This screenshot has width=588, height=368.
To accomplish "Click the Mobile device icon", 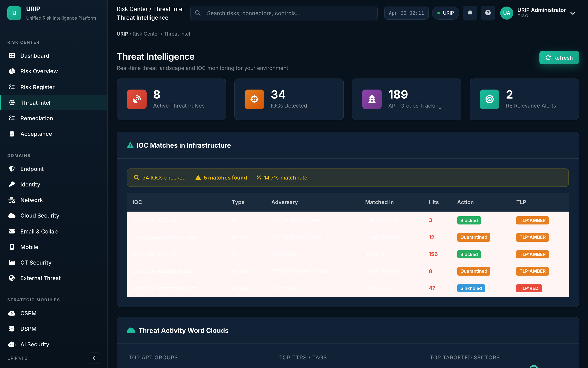I will [12, 247].
